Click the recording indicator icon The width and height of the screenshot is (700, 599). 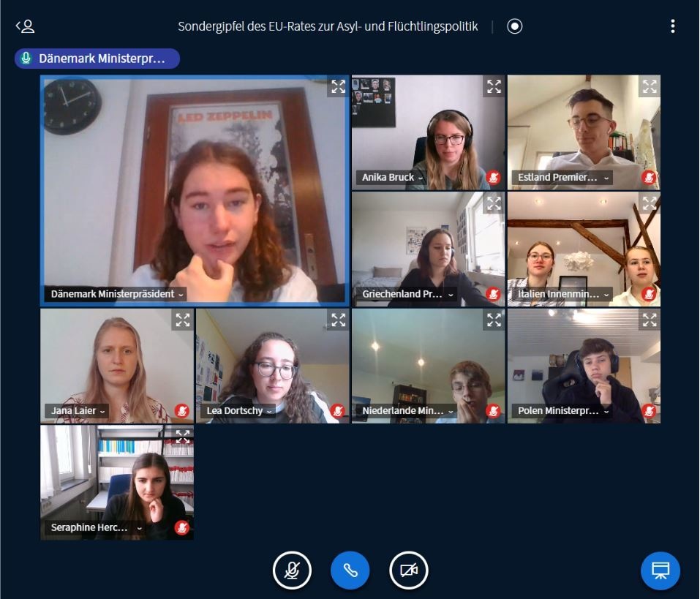pos(515,26)
